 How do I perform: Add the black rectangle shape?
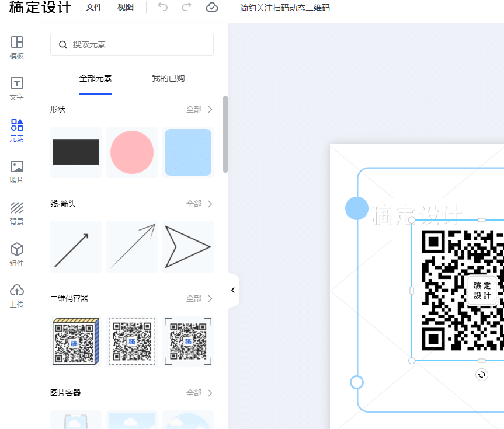coord(76,152)
